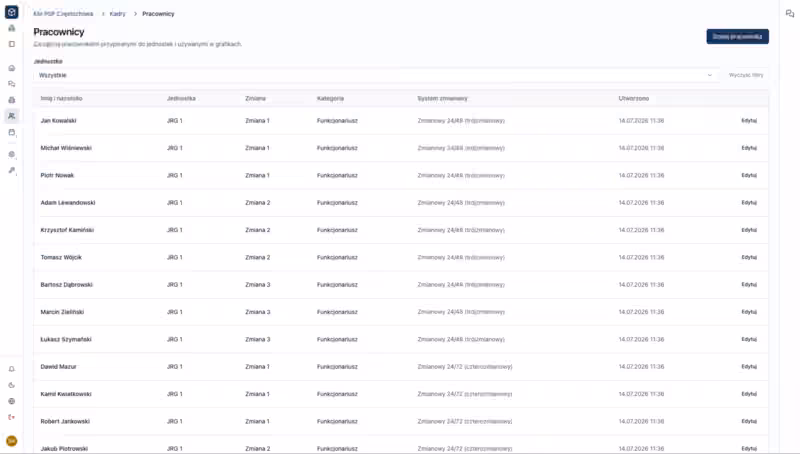Screen dimensions: 800x454
Task: Select the name Dawid Mazur
Action: tap(58, 367)
